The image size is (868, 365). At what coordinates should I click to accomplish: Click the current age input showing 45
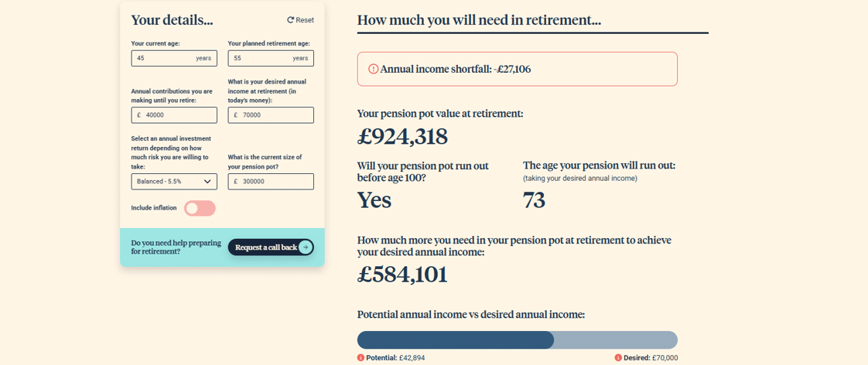pyautogui.click(x=174, y=58)
